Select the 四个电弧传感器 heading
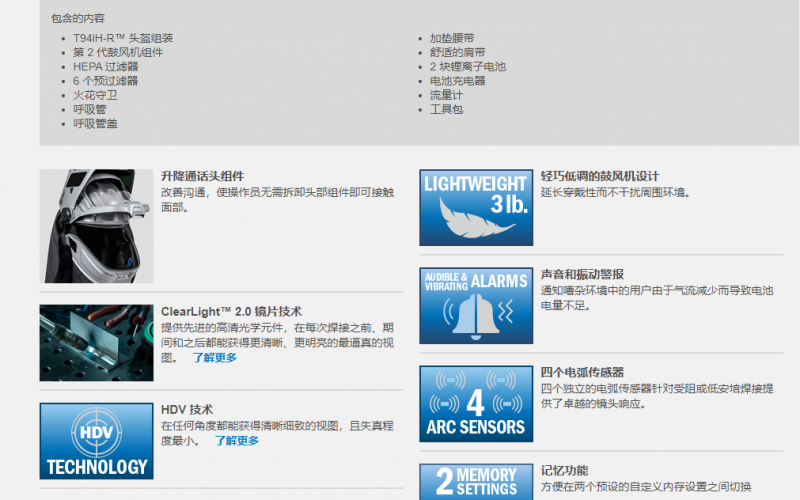The image size is (800, 500). coord(582,372)
